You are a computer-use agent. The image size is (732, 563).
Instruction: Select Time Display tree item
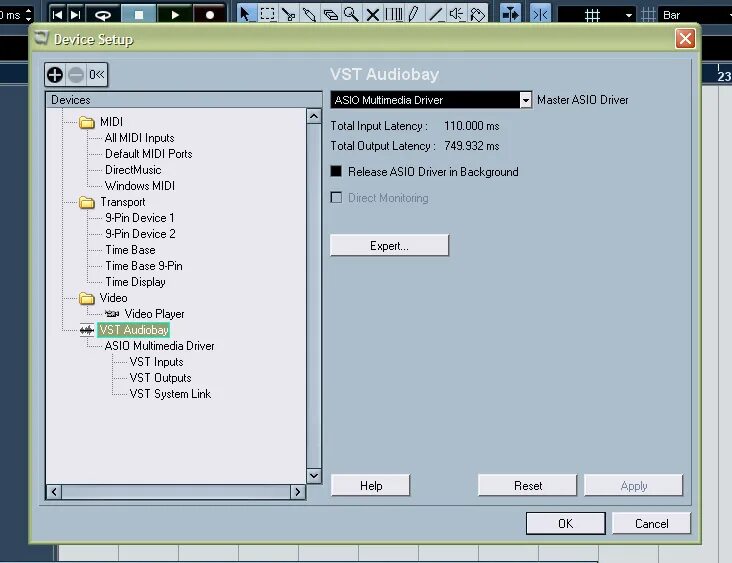pyautogui.click(x=135, y=282)
